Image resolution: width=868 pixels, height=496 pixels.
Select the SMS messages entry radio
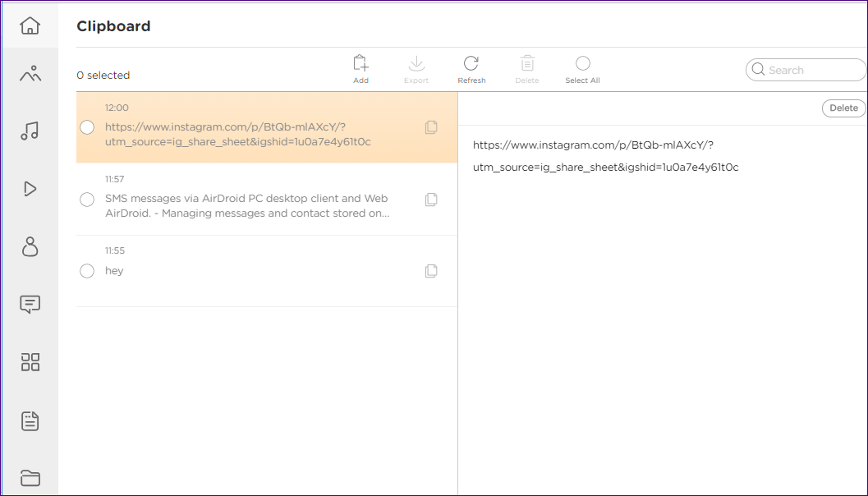(x=87, y=200)
